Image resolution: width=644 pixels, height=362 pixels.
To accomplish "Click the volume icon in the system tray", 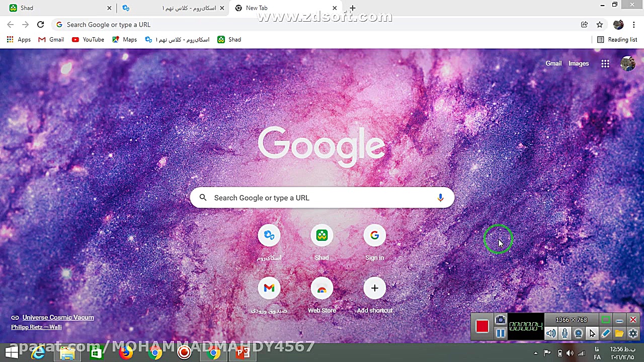I will [x=570, y=353].
